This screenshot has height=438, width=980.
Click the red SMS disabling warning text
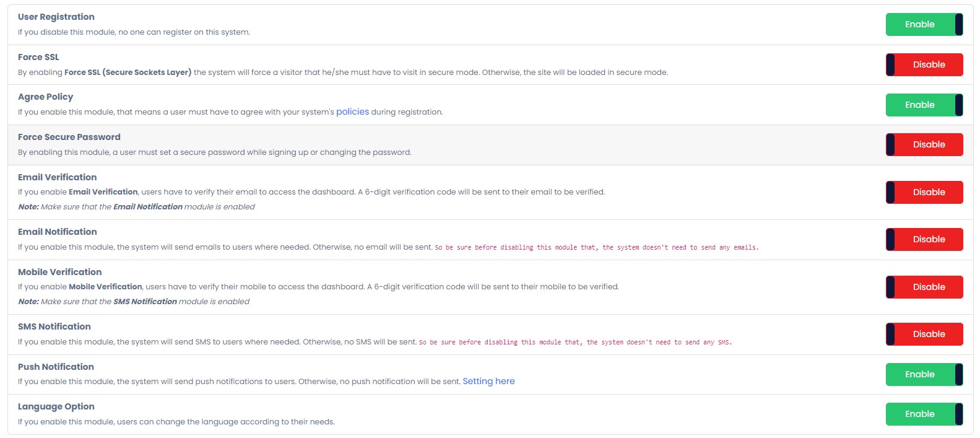pos(575,343)
